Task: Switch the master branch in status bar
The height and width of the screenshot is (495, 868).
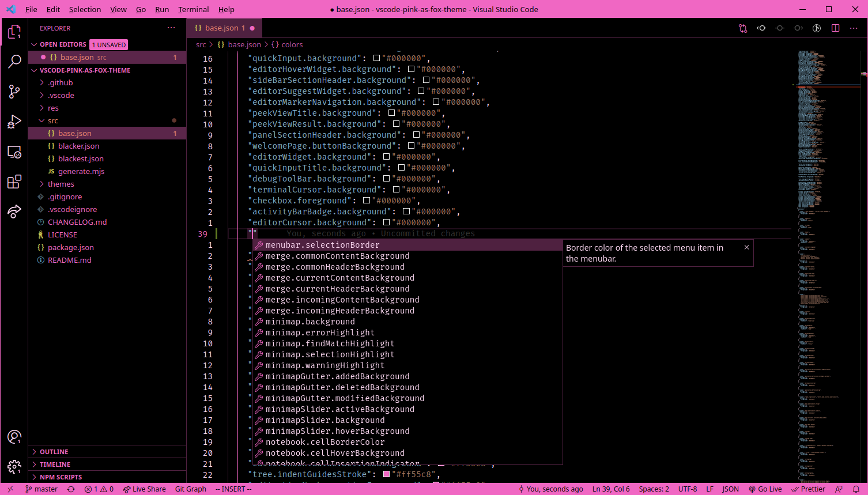Action: pyautogui.click(x=41, y=489)
